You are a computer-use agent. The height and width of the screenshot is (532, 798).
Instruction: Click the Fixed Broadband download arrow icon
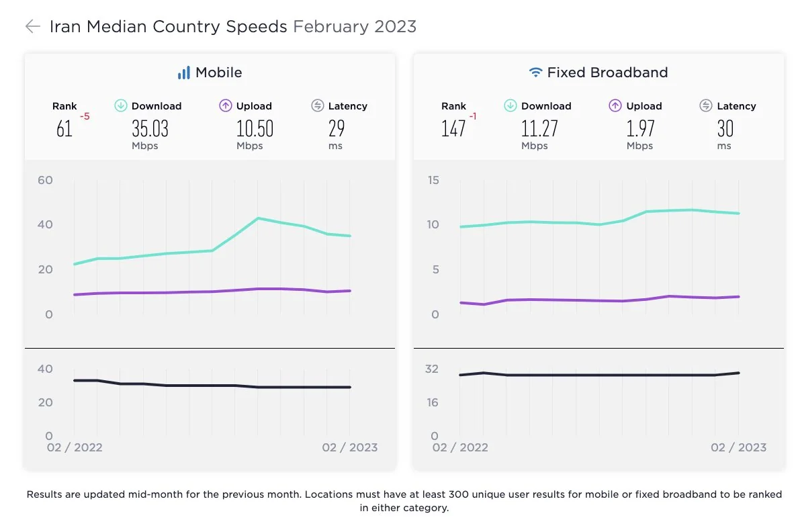click(511, 105)
